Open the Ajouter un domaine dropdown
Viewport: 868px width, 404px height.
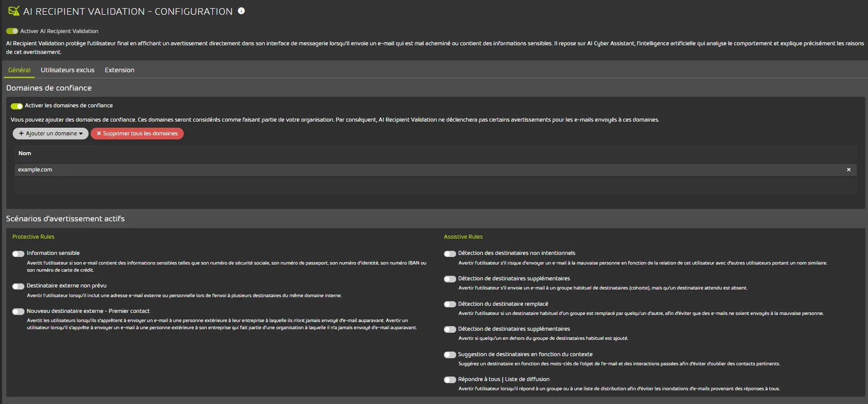click(x=50, y=133)
